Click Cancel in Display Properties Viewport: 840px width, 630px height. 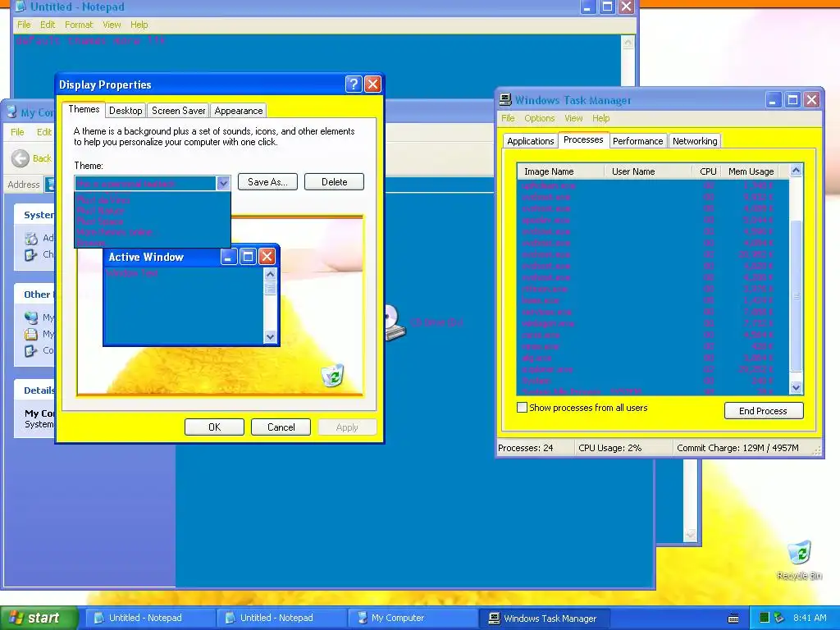(281, 427)
